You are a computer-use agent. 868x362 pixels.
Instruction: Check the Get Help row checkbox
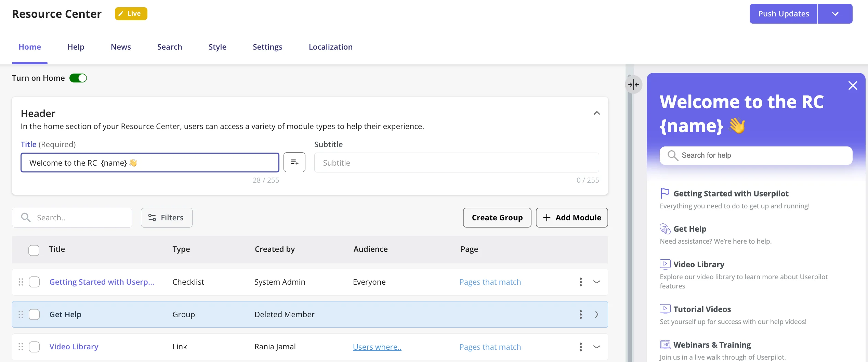coord(34,314)
